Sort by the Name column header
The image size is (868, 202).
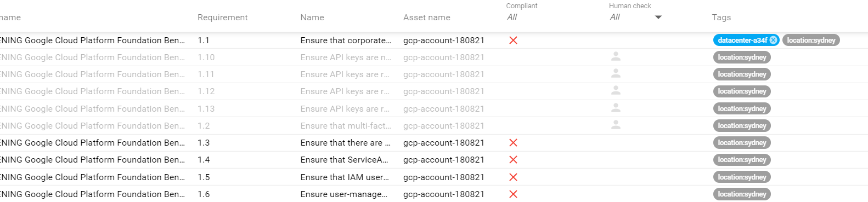312,18
